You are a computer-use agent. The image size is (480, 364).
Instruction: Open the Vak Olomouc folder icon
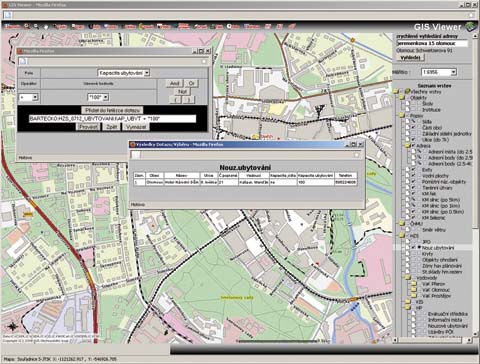(x=414, y=290)
